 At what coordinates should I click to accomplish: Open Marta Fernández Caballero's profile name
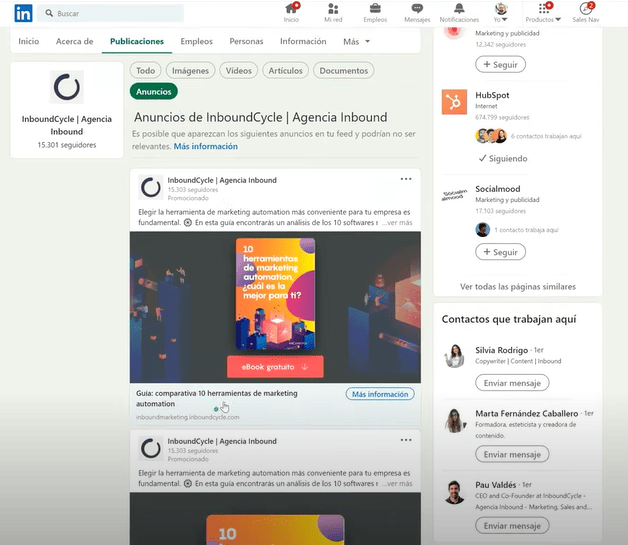pos(527,413)
